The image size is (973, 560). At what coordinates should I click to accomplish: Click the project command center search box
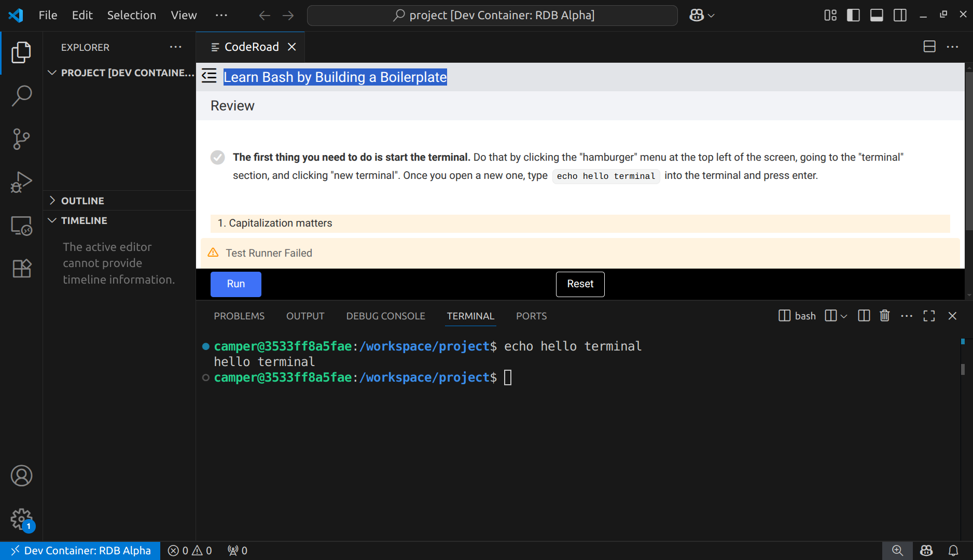pyautogui.click(x=492, y=15)
